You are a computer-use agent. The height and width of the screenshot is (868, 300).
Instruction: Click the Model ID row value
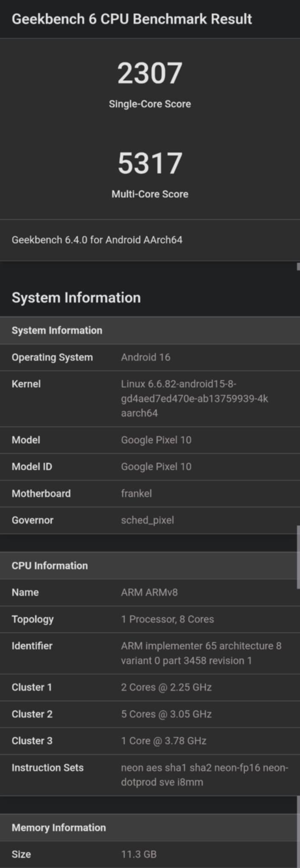click(156, 467)
